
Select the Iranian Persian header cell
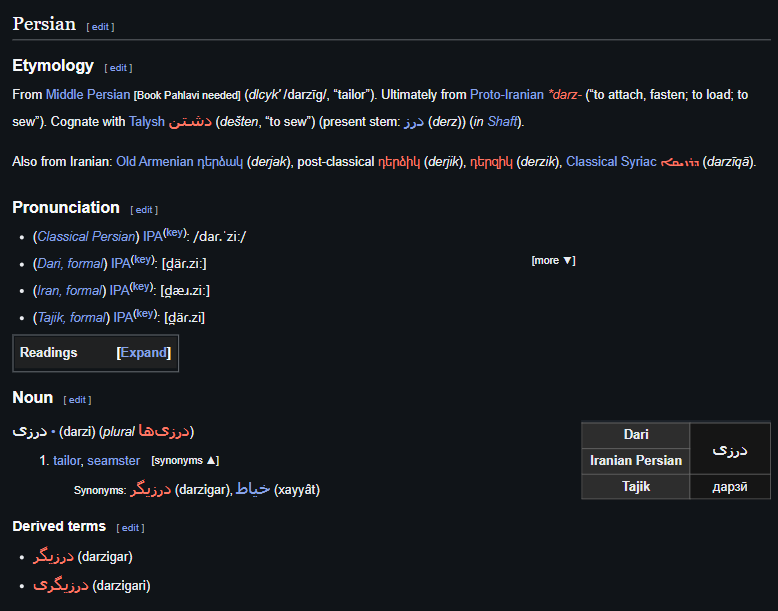coord(636,461)
